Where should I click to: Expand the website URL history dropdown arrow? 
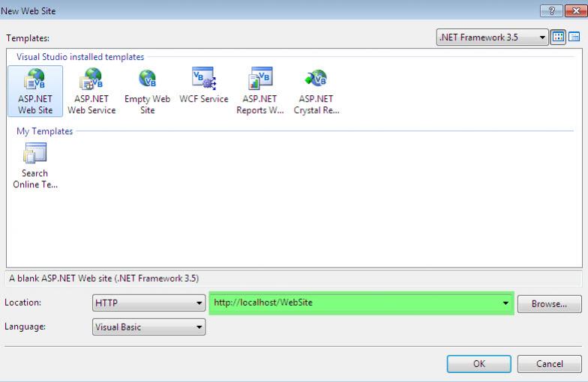505,303
